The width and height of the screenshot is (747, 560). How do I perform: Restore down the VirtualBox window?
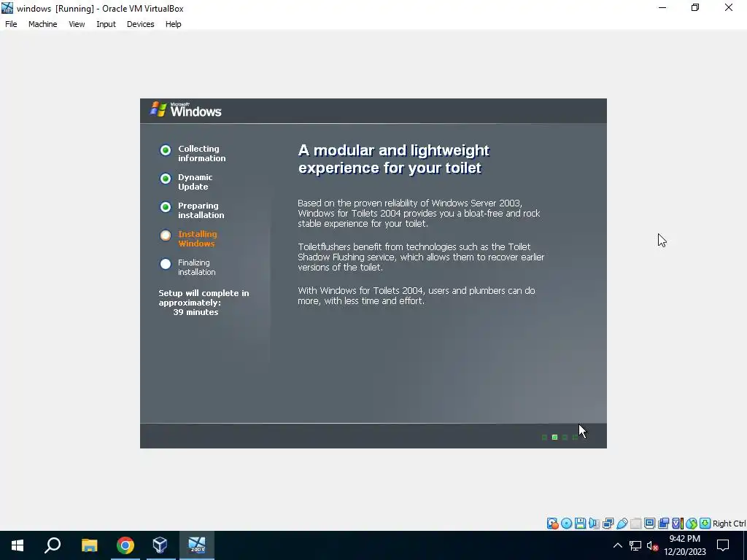point(695,7)
